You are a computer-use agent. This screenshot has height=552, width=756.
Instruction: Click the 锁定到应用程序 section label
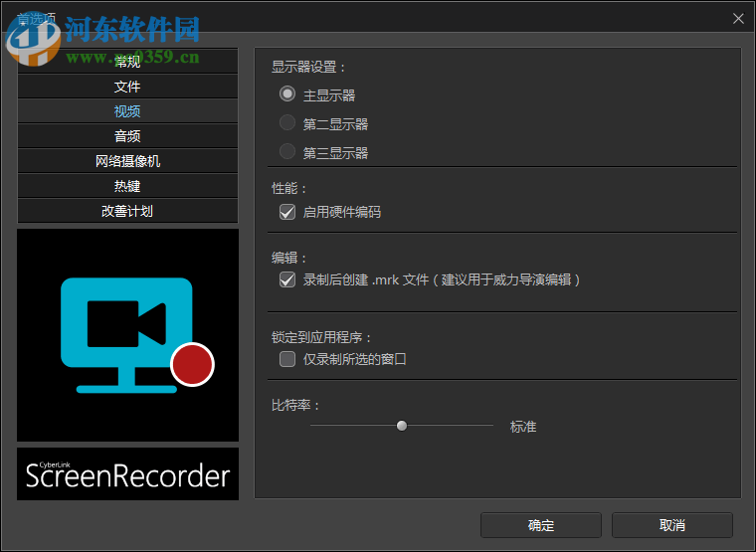click(322, 337)
